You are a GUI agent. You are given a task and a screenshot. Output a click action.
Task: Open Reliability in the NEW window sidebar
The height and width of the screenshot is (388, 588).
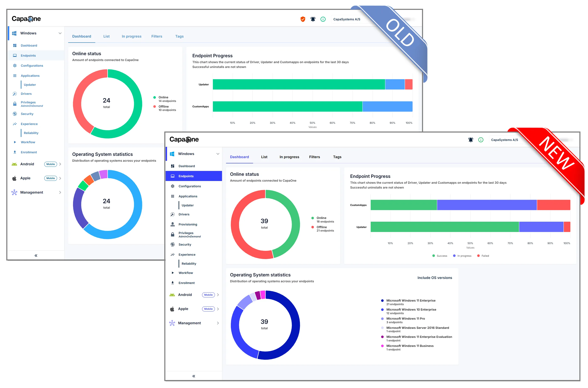[189, 264]
